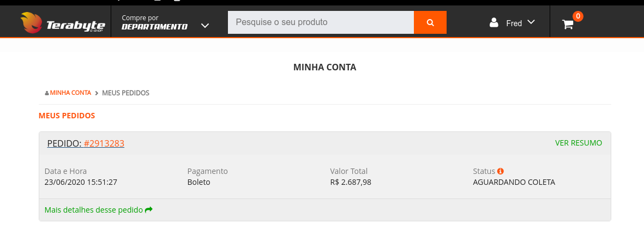Click the breadcrumb separator chevron
Screen dimensions: 644x229
point(97,93)
